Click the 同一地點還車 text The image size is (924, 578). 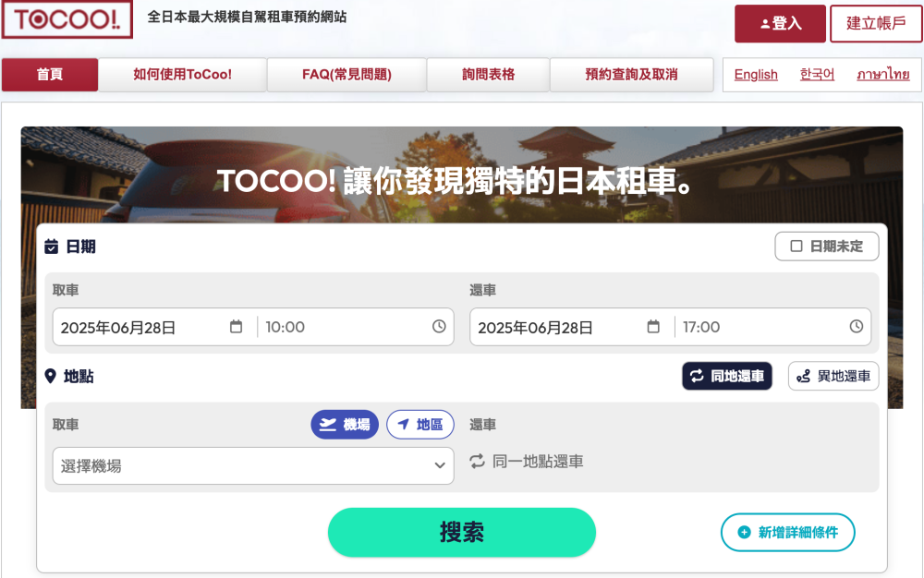pos(538,462)
